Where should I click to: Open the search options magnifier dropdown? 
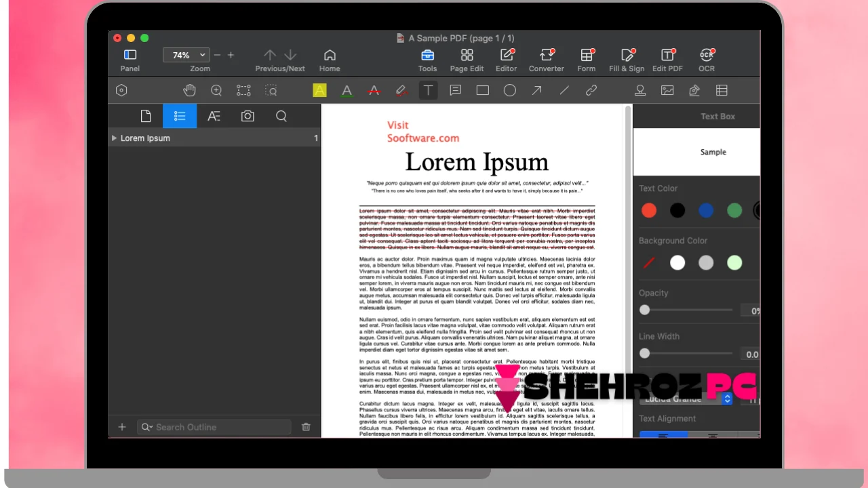pos(146,427)
